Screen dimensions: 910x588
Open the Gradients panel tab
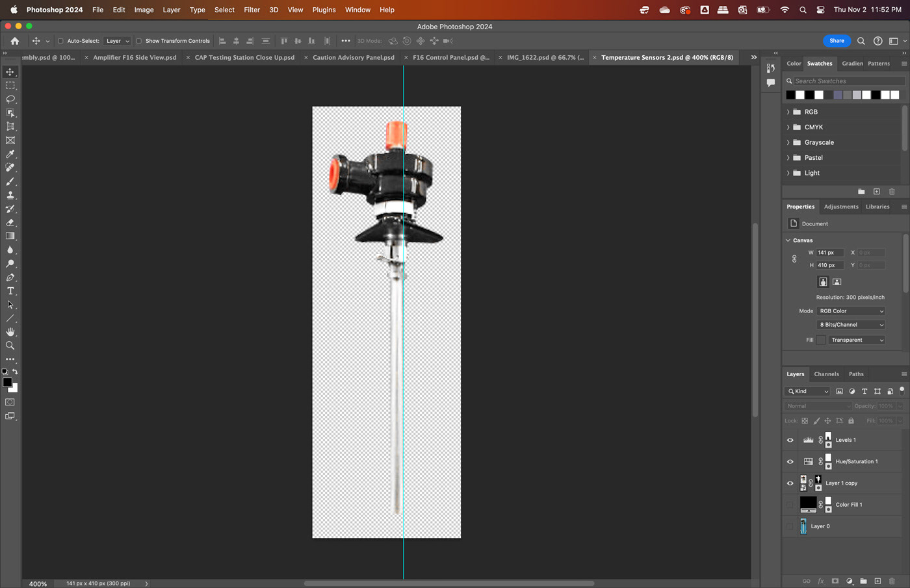852,64
